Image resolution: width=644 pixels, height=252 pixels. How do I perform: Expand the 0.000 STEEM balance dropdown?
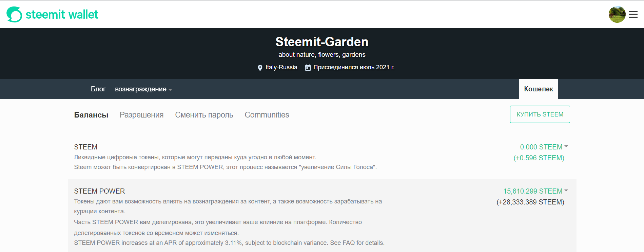point(544,147)
